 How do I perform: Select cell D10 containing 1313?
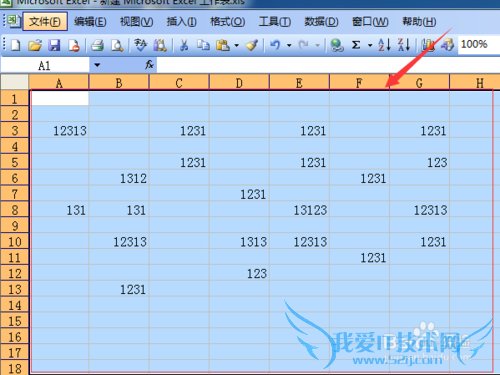[x=239, y=241]
